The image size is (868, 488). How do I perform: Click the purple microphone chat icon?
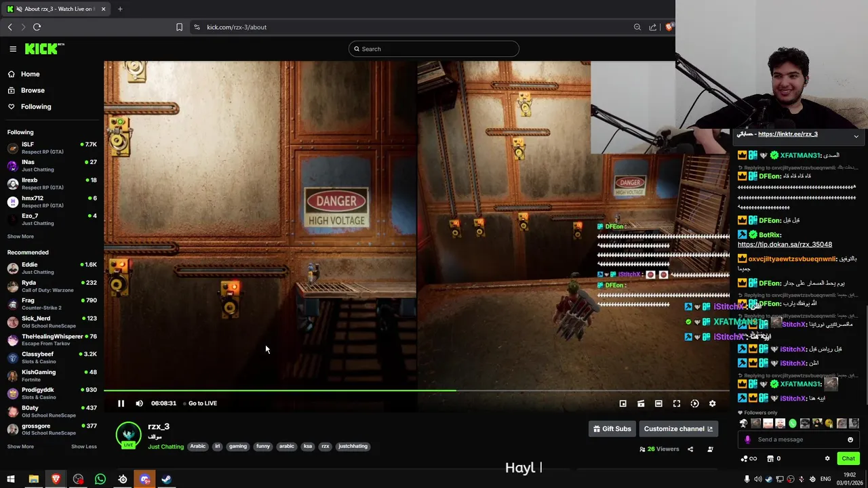[747, 440]
